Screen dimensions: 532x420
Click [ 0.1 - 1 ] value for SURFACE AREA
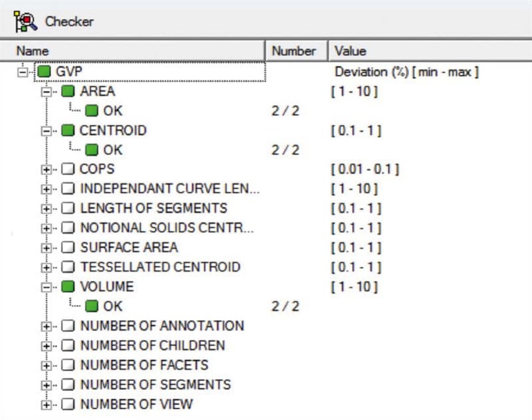point(356,248)
